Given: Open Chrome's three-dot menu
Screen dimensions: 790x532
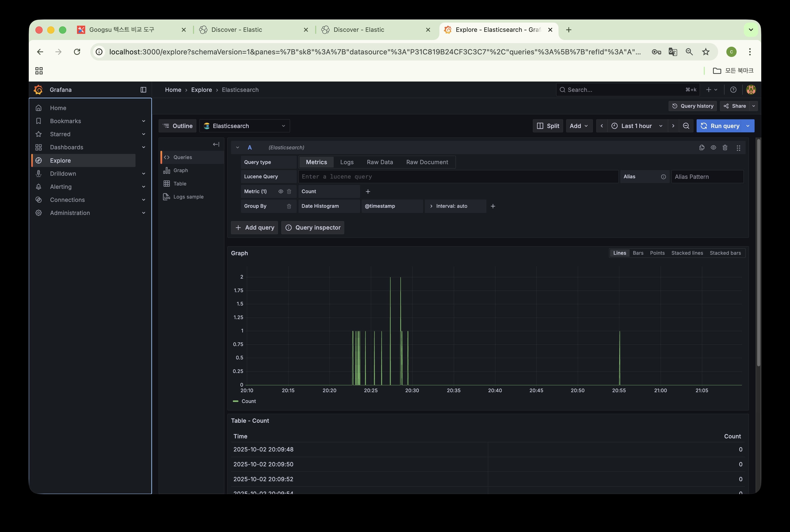Looking at the screenshot, I should (x=750, y=52).
